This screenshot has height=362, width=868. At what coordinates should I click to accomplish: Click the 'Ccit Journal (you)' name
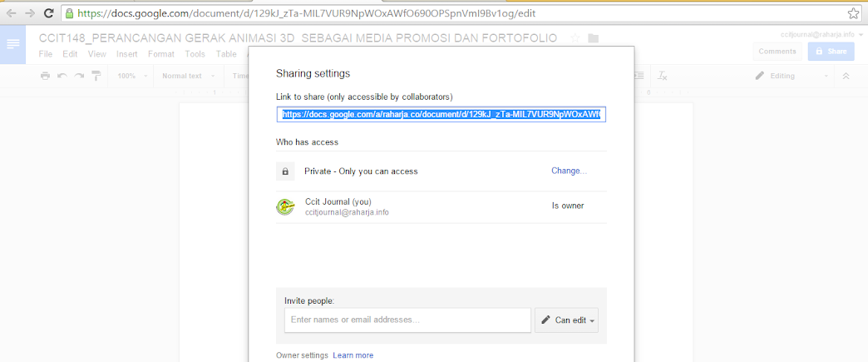tap(338, 201)
